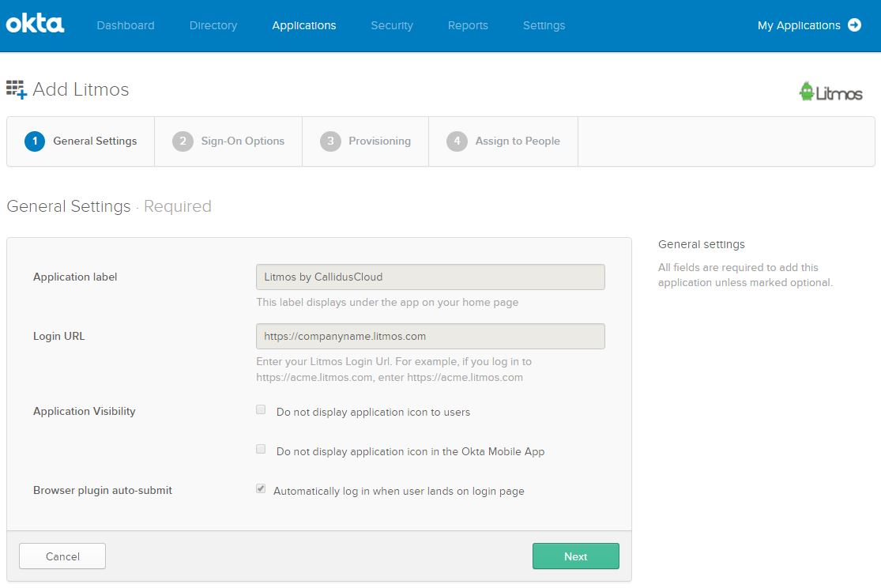The image size is (881, 588).
Task: Select the General Settings step tab
Action: [81, 141]
